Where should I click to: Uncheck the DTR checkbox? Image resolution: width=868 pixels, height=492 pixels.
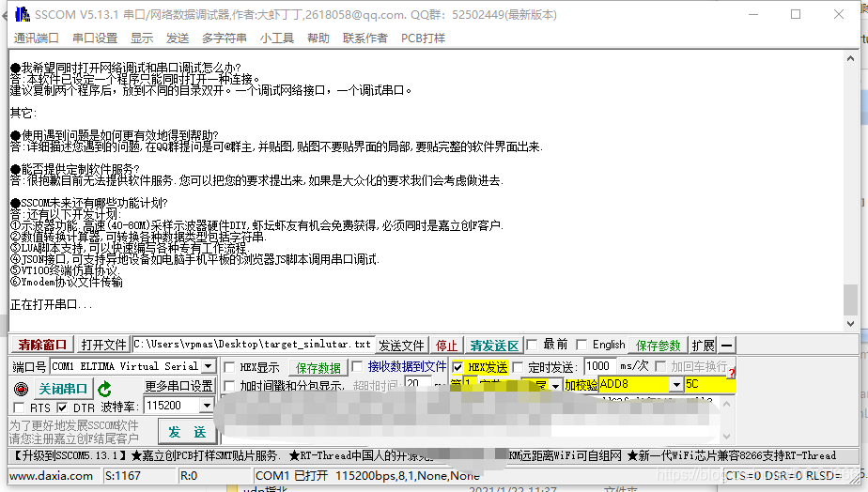click(x=62, y=407)
